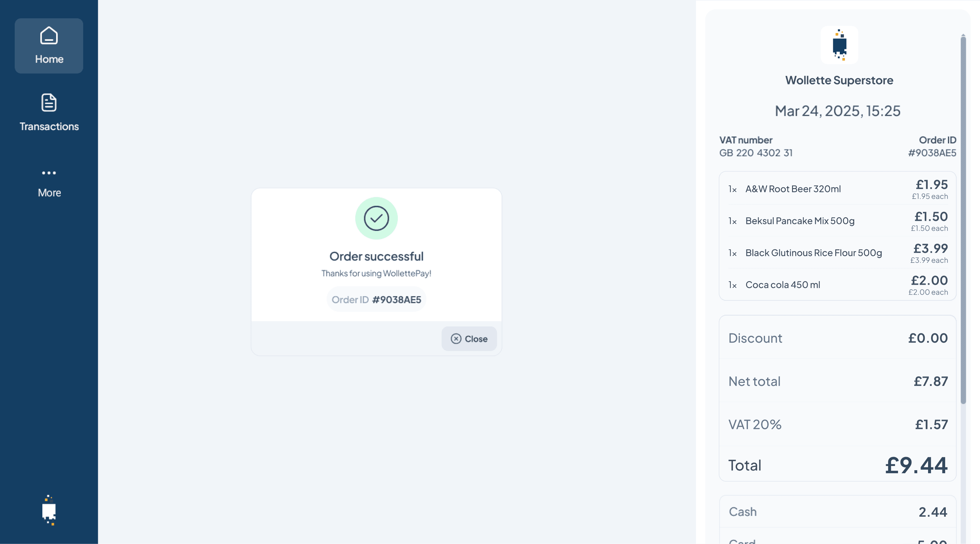Select the Beksul Pancake Mix 500g line item
Screen dimensions: 980x544
pyautogui.click(x=838, y=221)
